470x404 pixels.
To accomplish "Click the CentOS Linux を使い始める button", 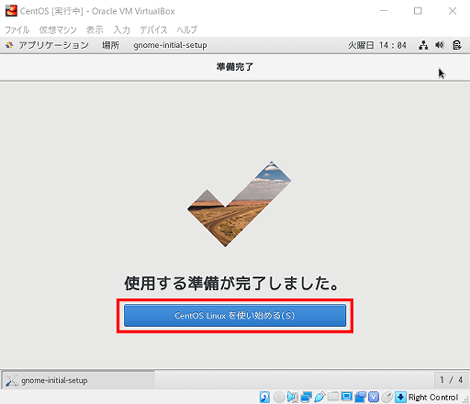I will [x=235, y=315].
